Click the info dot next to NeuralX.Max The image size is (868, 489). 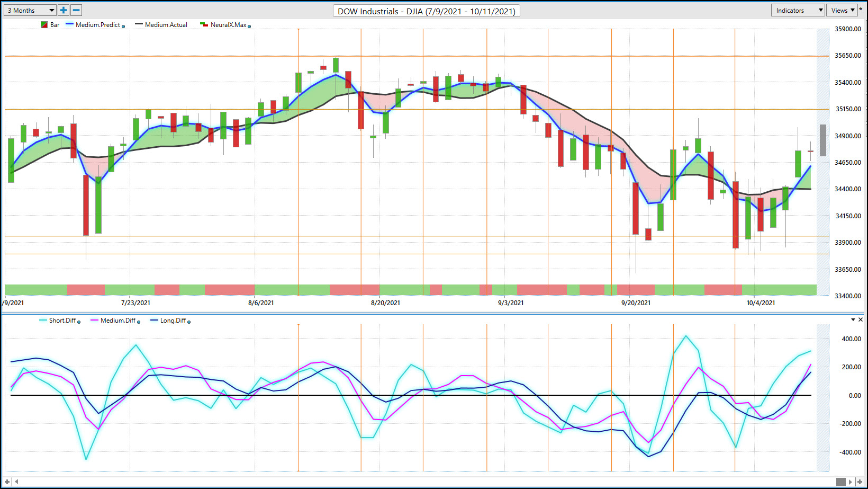(249, 26)
